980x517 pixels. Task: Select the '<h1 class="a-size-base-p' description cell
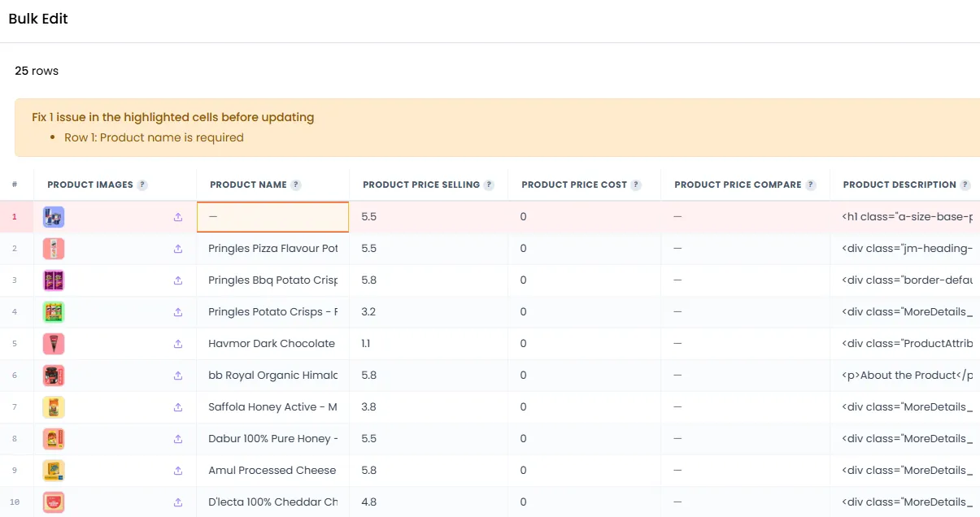point(905,217)
